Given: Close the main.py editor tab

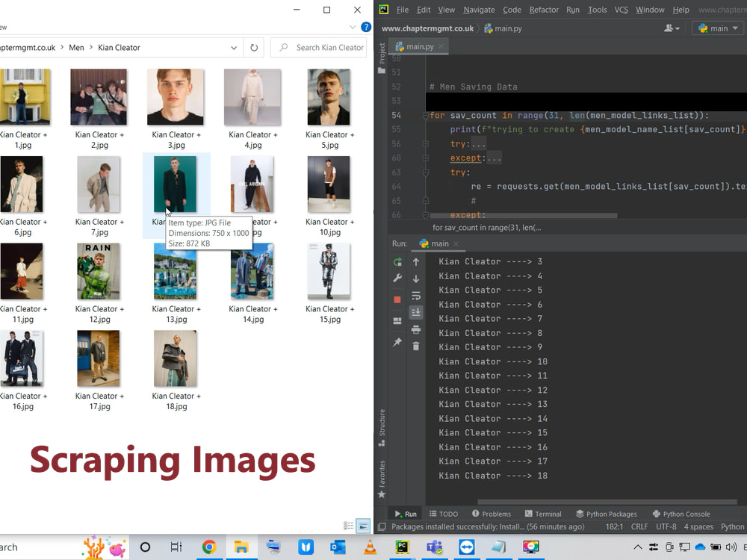Looking at the screenshot, I should tap(441, 46).
